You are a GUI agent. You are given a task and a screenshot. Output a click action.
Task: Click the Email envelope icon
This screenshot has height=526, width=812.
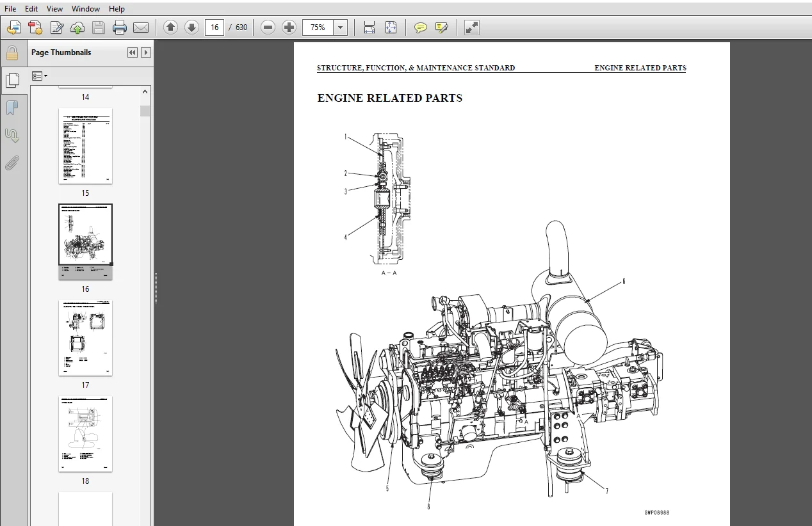point(141,28)
